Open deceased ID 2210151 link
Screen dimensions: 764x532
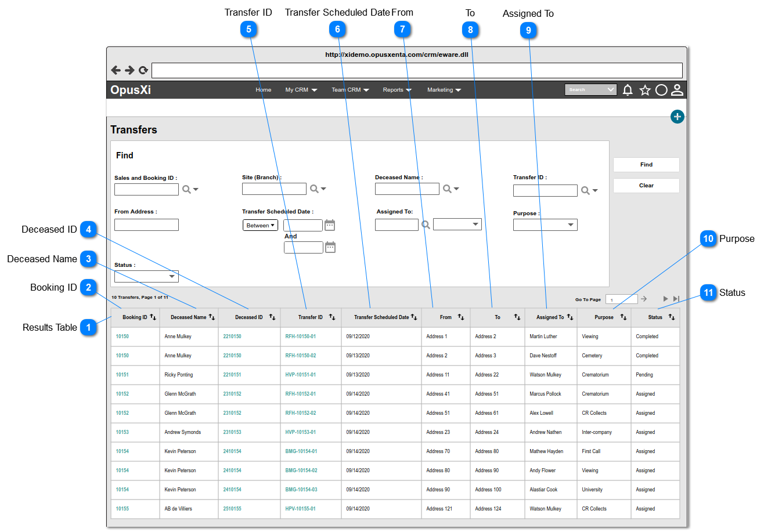click(232, 375)
